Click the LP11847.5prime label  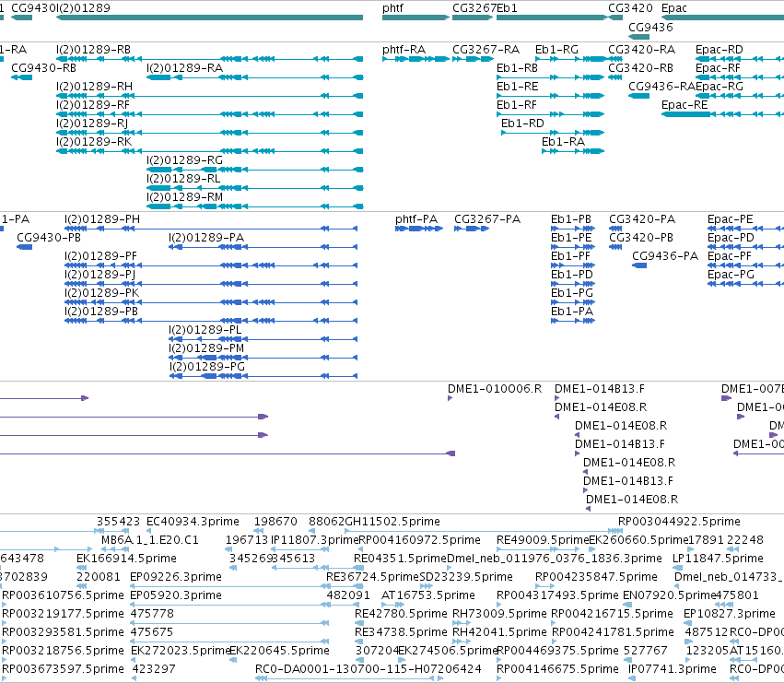[x=718, y=559]
